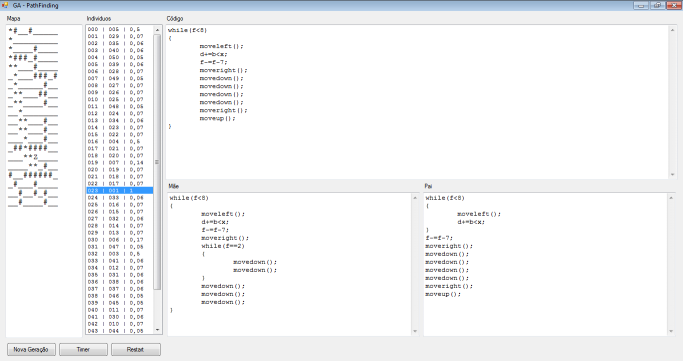This screenshot has width=683, height=361.
Task: Click the map row containing the digit 2
Action: (33, 156)
